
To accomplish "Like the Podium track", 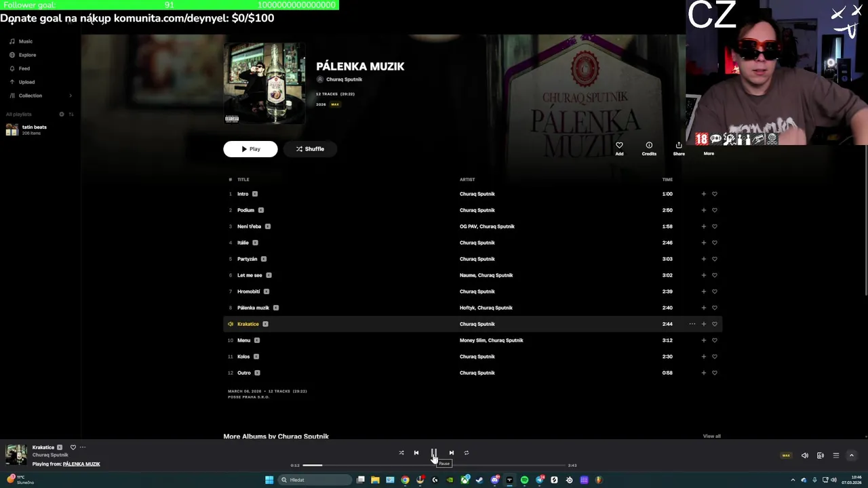I will point(714,210).
